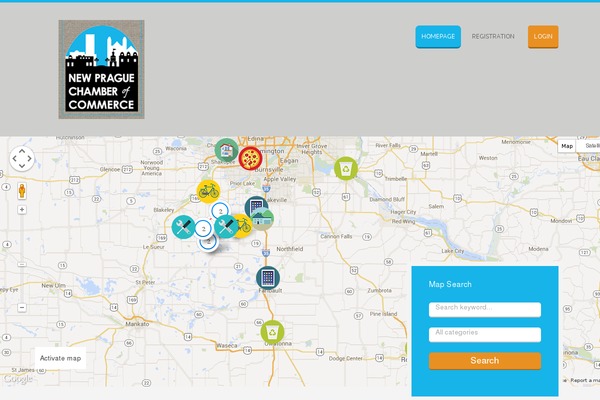Select the red pizza map marker
The width and height of the screenshot is (600, 400).
coord(250,158)
